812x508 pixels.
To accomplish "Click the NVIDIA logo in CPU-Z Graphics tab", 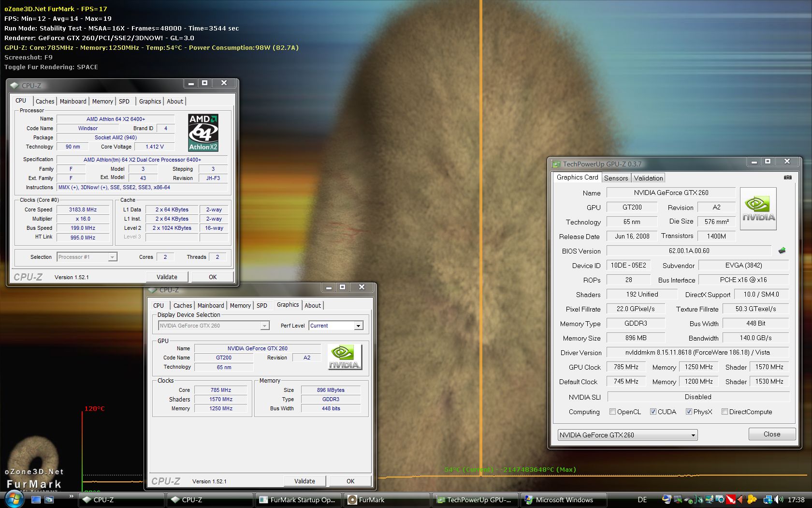I will coord(345,357).
